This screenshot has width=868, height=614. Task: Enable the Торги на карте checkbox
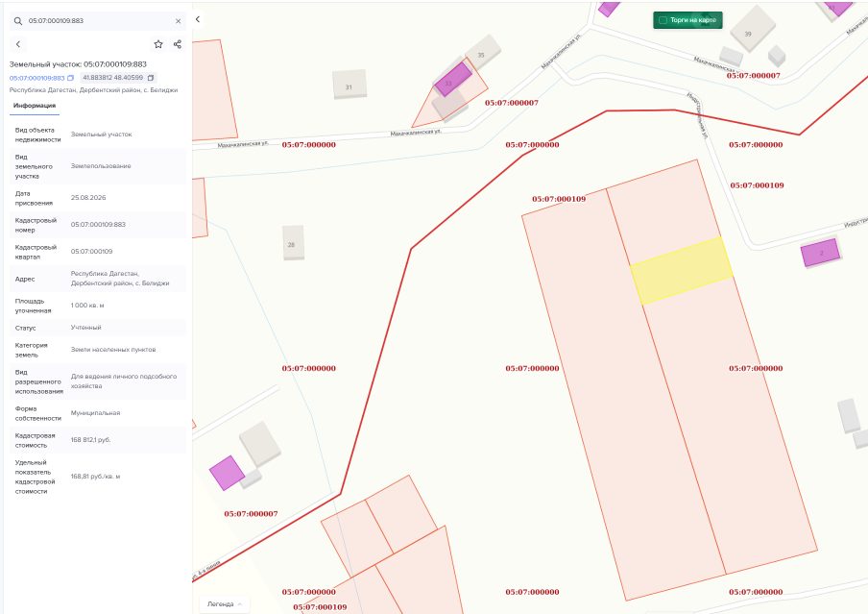[x=663, y=20]
